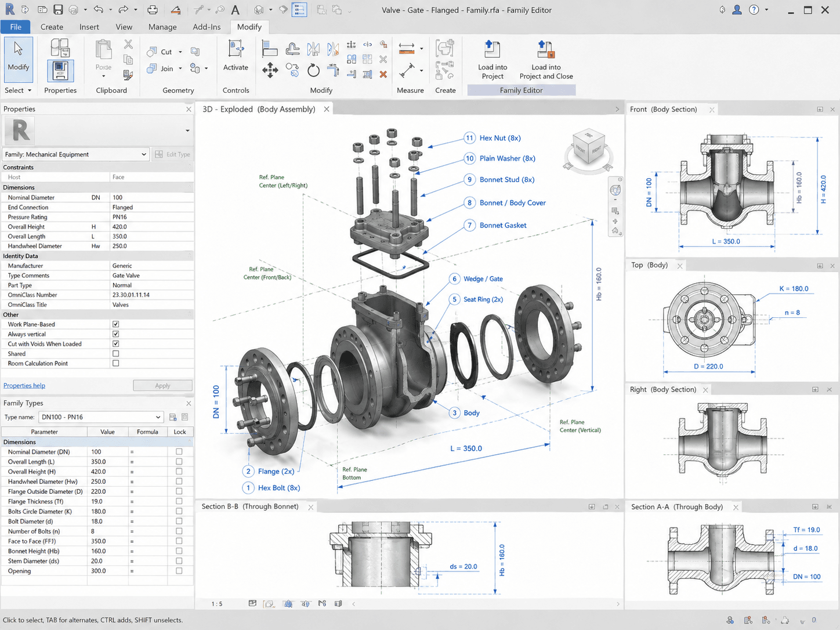840x630 pixels.
Task: Click the Aligned Dimension measure icon
Action: (x=407, y=49)
